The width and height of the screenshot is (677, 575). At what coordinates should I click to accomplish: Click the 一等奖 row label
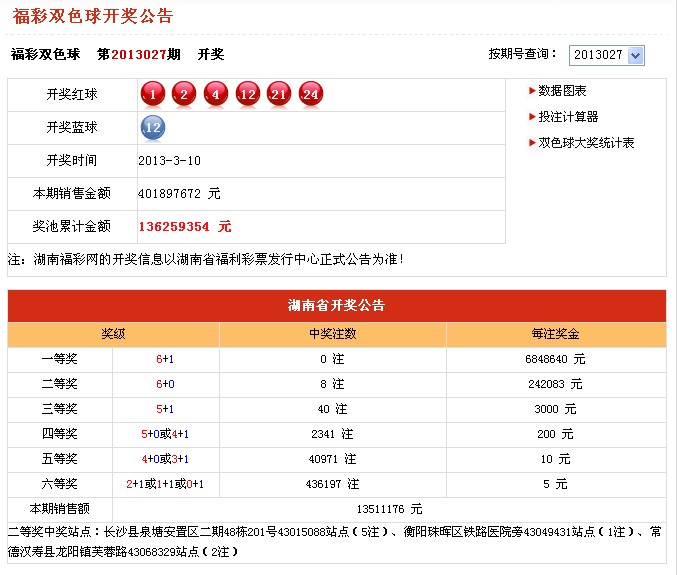pyautogui.click(x=60, y=359)
